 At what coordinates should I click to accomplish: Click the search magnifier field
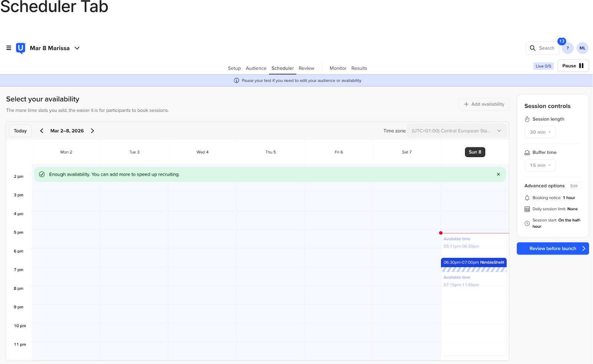(x=542, y=48)
